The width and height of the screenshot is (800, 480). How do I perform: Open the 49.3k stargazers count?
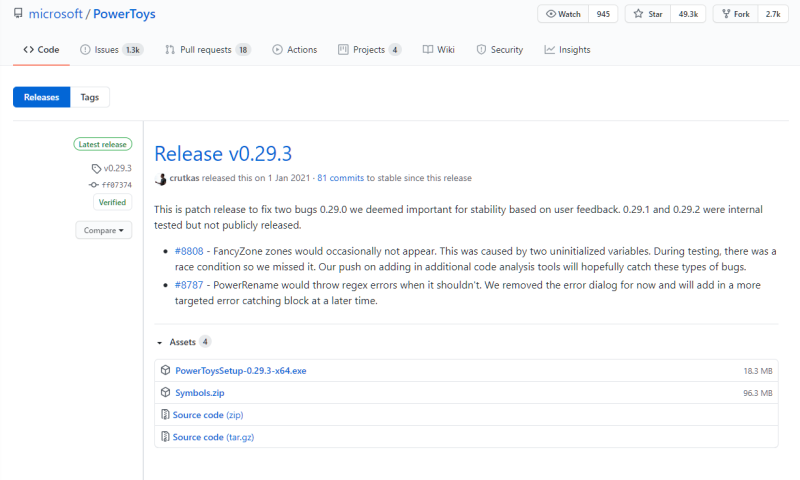pos(688,14)
